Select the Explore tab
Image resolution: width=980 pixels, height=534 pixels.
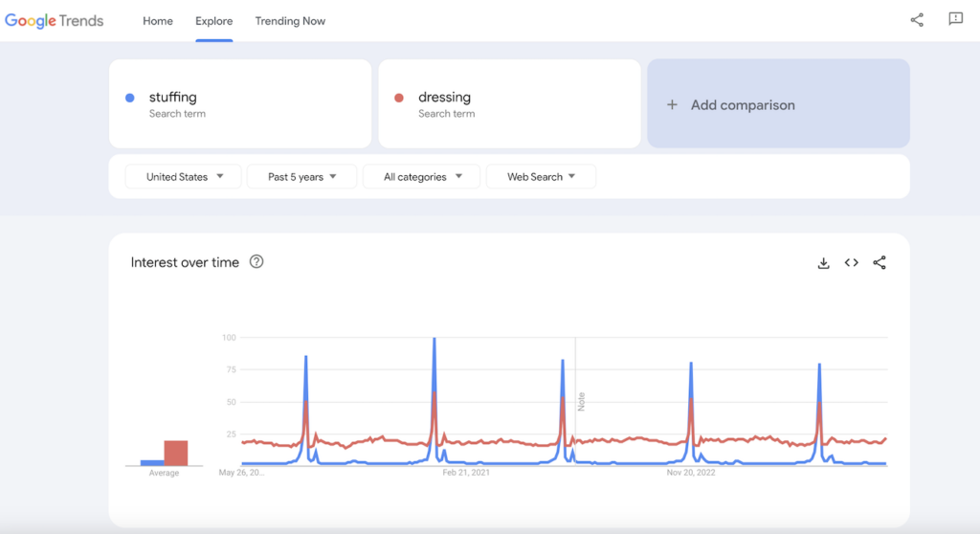214,21
